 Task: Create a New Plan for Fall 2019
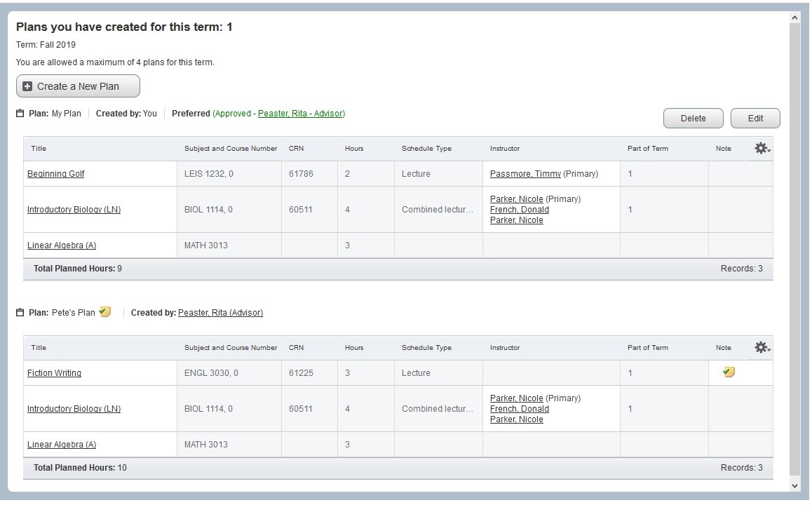pyautogui.click(x=77, y=86)
